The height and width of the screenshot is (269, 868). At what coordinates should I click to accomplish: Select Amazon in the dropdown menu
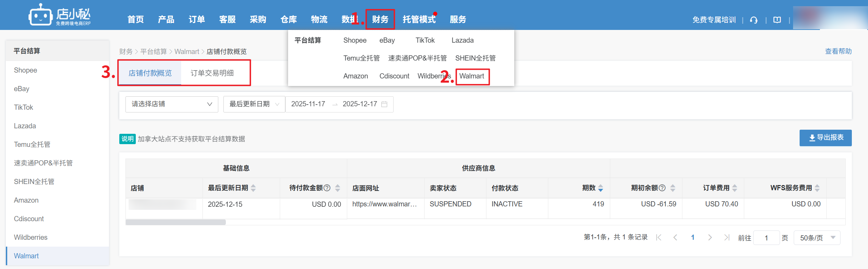(355, 76)
